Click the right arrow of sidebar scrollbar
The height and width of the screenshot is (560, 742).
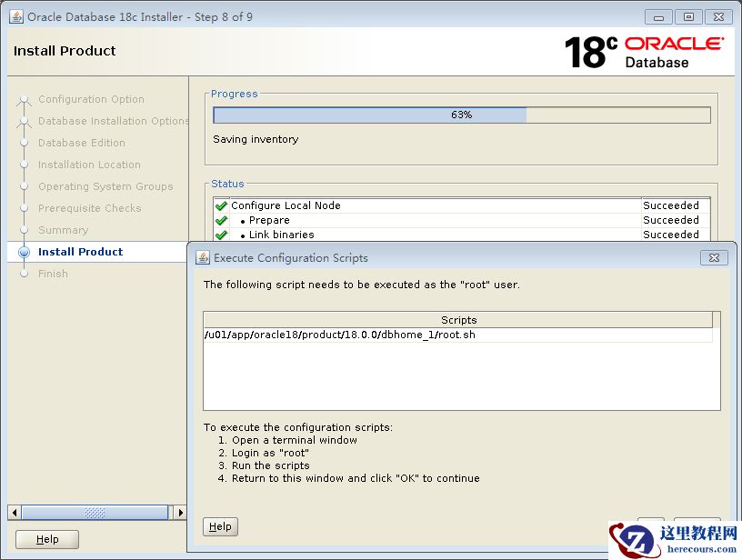click(180, 512)
